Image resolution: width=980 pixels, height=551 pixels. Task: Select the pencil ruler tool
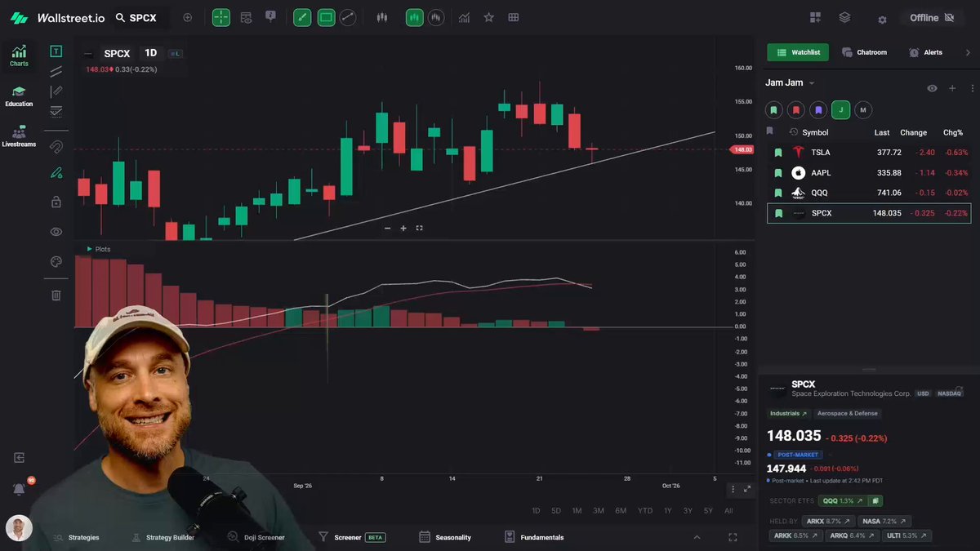tap(56, 91)
